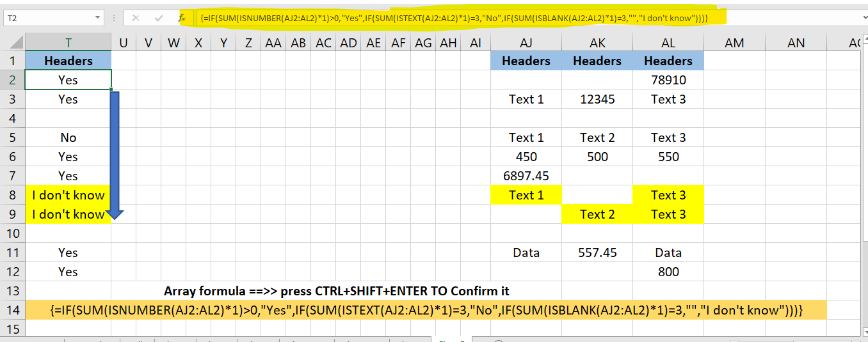Click Data cell in column AL
Viewport: 868px width, 342px height.
tap(668, 253)
